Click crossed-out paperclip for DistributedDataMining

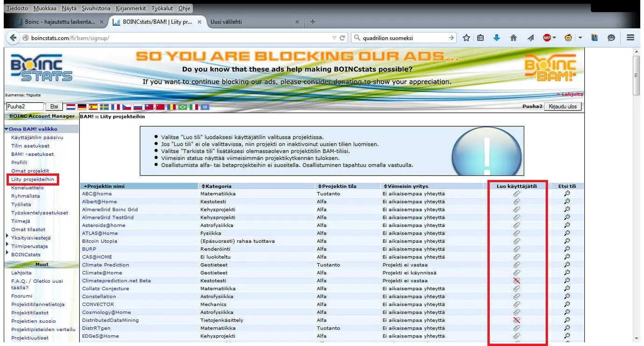pyautogui.click(x=516, y=320)
